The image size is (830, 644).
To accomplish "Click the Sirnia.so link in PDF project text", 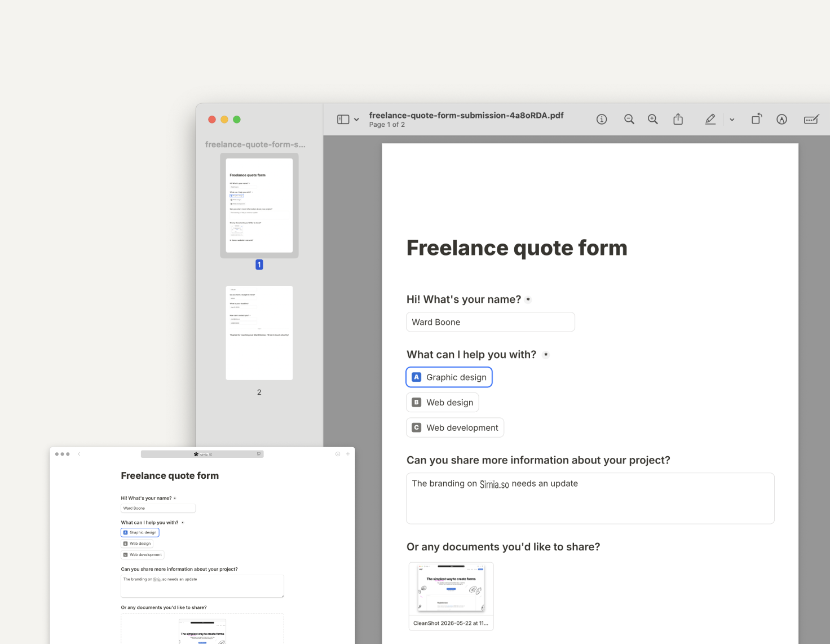I will click(495, 484).
